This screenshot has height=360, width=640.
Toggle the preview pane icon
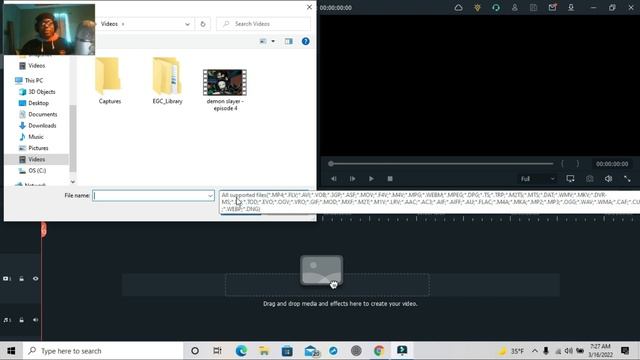click(x=289, y=41)
